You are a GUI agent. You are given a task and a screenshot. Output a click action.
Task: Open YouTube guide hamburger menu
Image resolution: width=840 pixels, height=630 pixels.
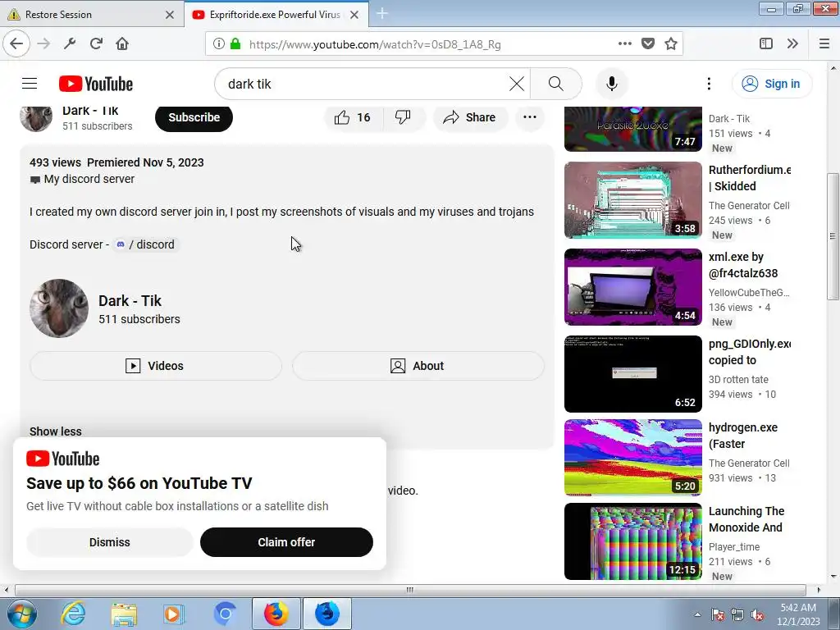tap(30, 84)
